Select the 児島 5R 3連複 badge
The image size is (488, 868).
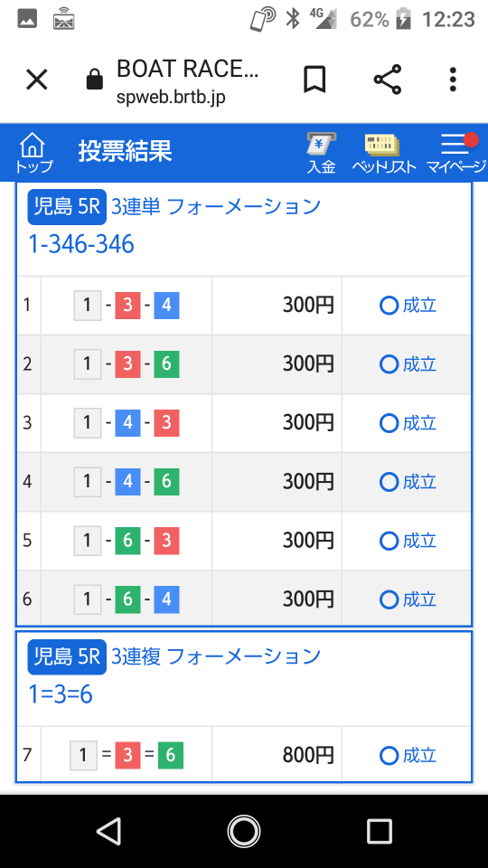67,657
